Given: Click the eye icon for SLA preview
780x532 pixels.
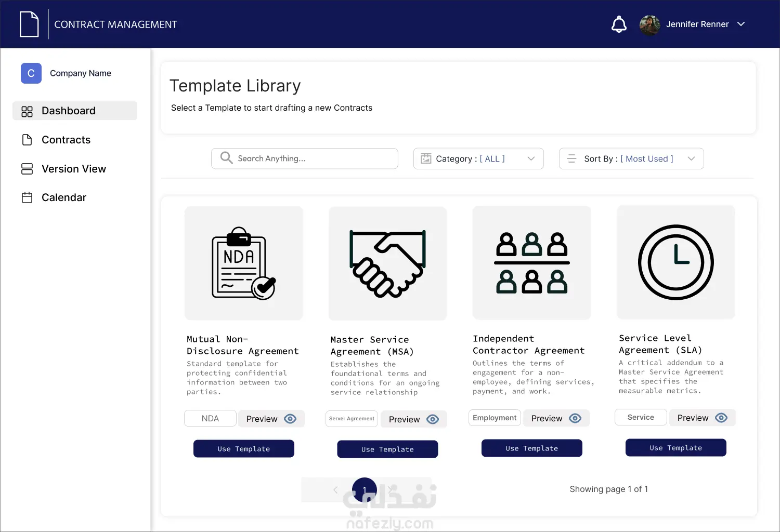Looking at the screenshot, I should (x=721, y=418).
